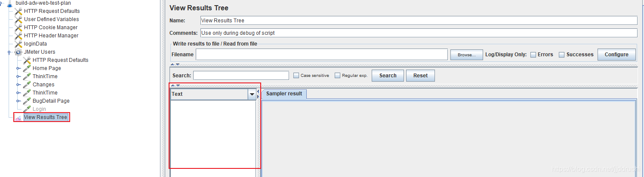Select View Results Tree listener node
The height and width of the screenshot is (177, 644).
click(46, 117)
